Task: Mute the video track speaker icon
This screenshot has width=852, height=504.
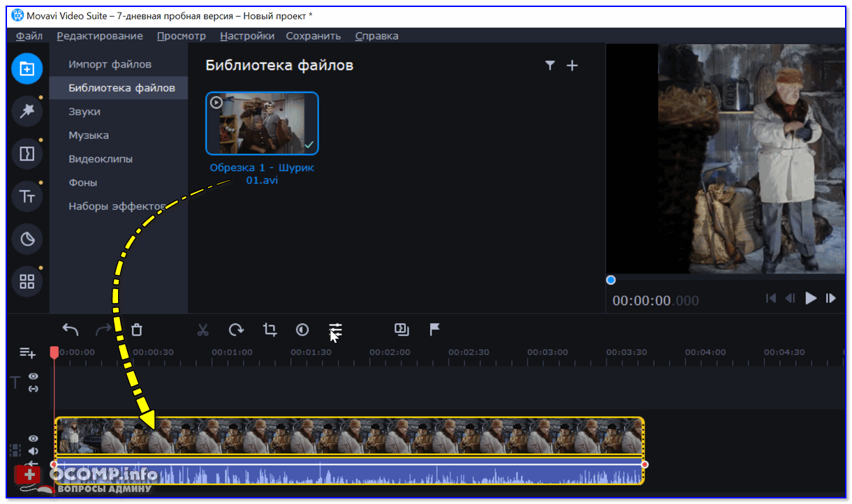Action: click(34, 451)
